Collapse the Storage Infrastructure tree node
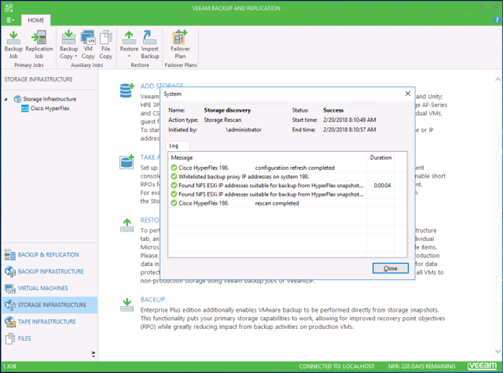The width and height of the screenshot is (503, 373). point(6,99)
